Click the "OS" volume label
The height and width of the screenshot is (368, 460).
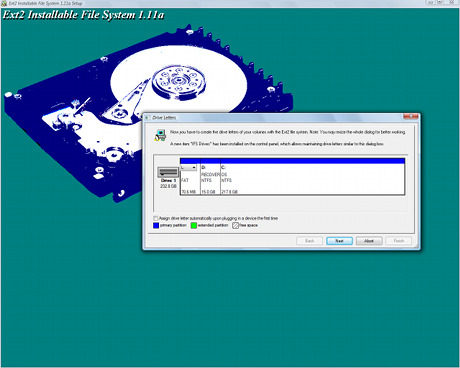(x=224, y=174)
